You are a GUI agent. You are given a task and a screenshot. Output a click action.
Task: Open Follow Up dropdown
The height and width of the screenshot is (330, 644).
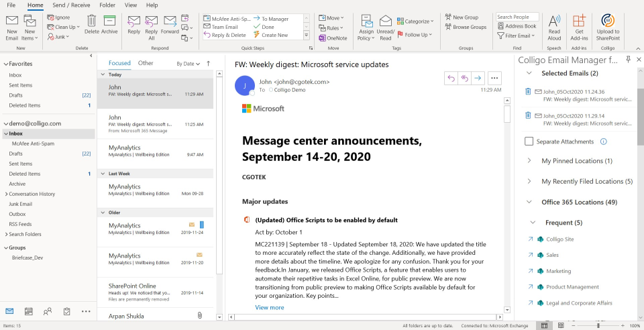point(415,35)
